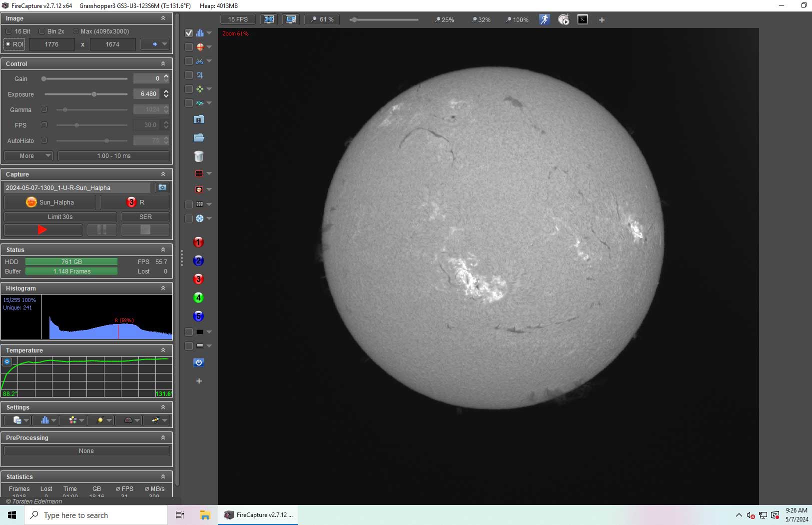Collapse the Image panel
The image size is (812, 525).
[163, 18]
